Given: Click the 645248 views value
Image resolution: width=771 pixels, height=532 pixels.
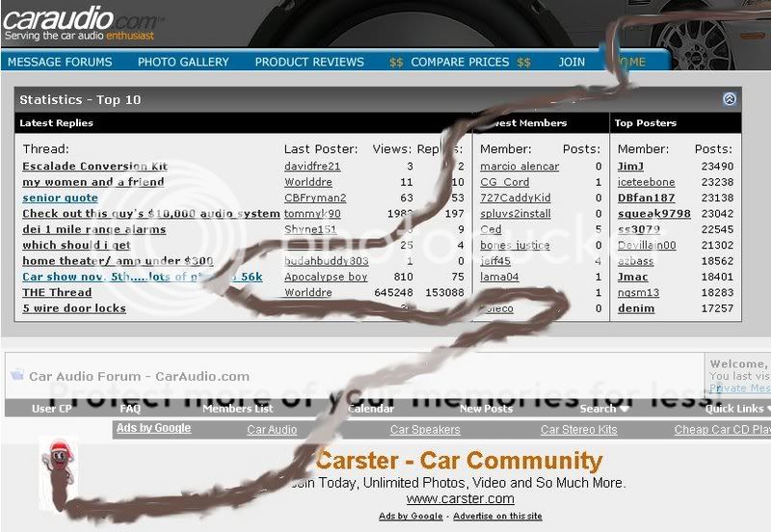Looking at the screenshot, I should click(x=393, y=292).
